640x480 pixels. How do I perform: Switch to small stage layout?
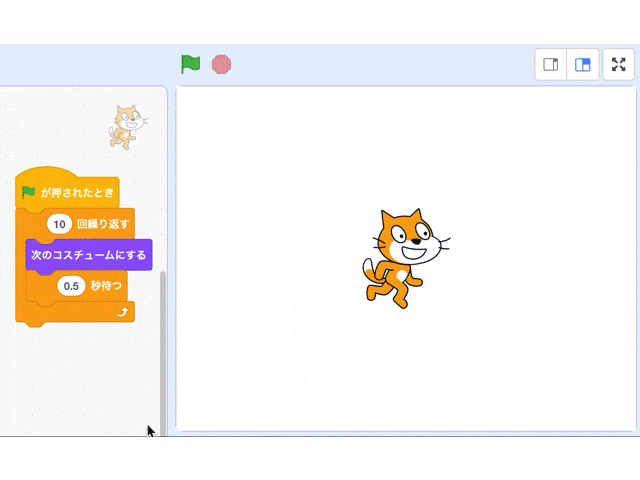(x=551, y=64)
